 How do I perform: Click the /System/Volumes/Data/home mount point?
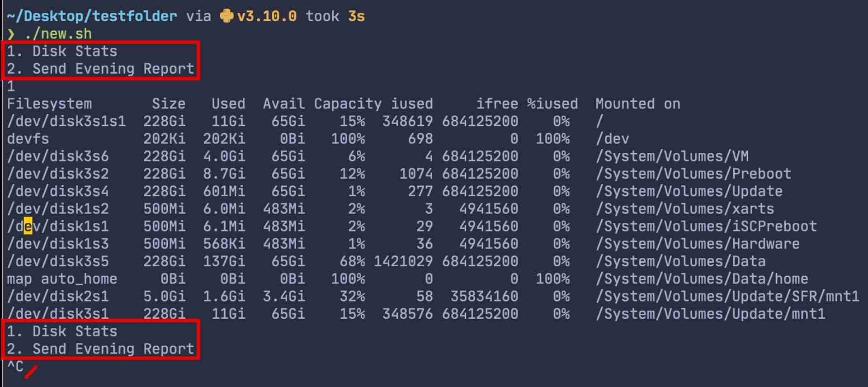[x=702, y=279]
